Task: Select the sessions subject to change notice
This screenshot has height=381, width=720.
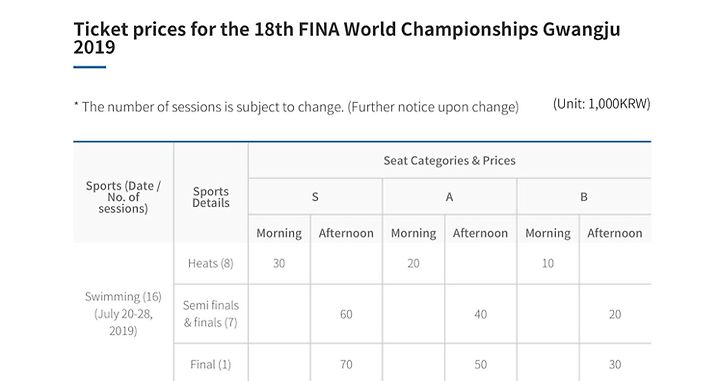Action: [296, 107]
